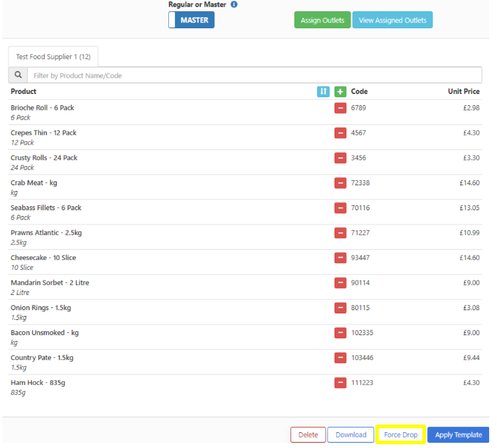Remove Seabass Fillets - 6 Pack item
Viewport: 497px width, 448px height.
[340, 208]
